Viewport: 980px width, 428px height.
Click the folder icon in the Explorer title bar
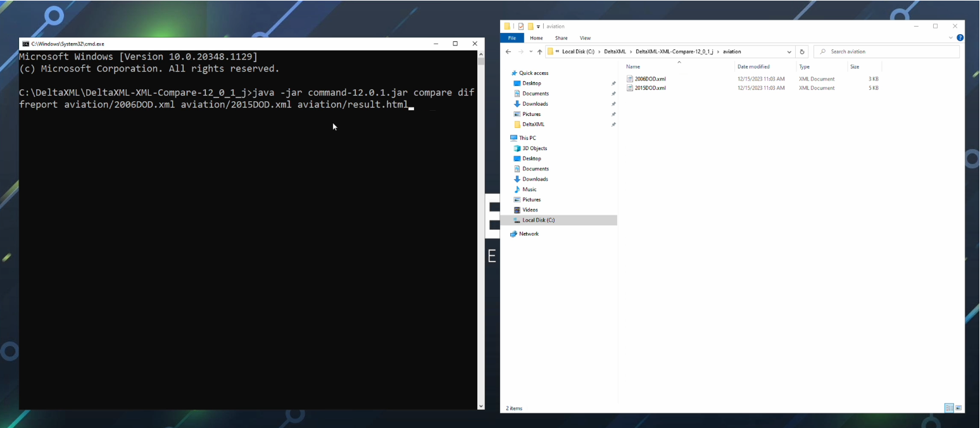pyautogui.click(x=507, y=27)
